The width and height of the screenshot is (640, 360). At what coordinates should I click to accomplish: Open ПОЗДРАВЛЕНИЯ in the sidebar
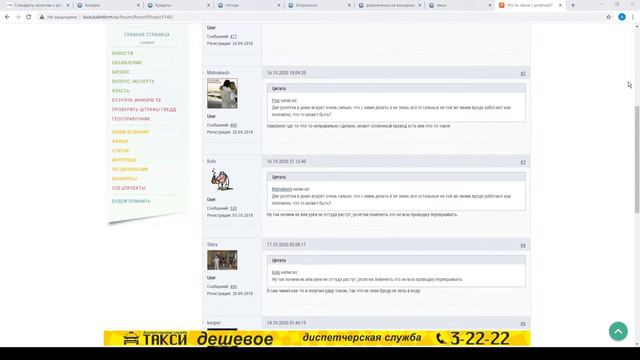[130, 170]
